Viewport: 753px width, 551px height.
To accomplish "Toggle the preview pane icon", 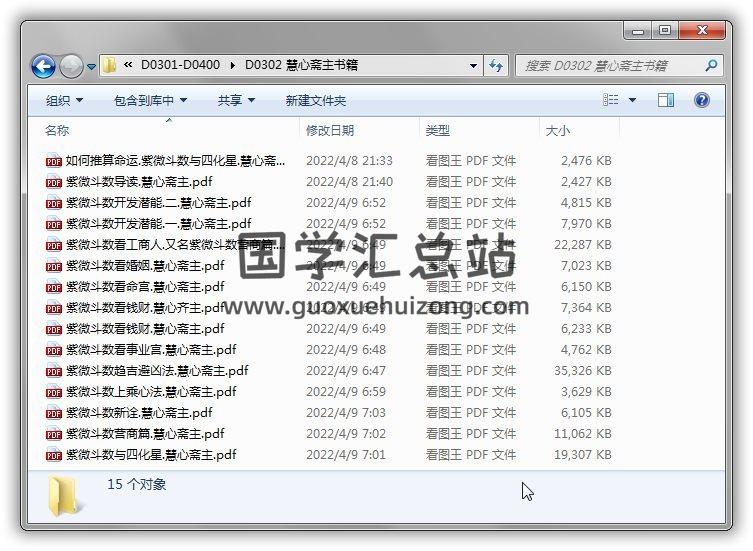I will point(666,100).
